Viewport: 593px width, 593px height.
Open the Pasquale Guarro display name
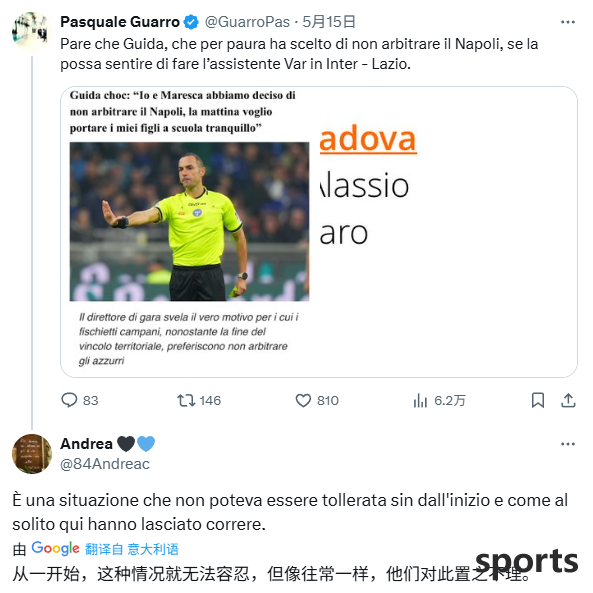[x=120, y=22]
